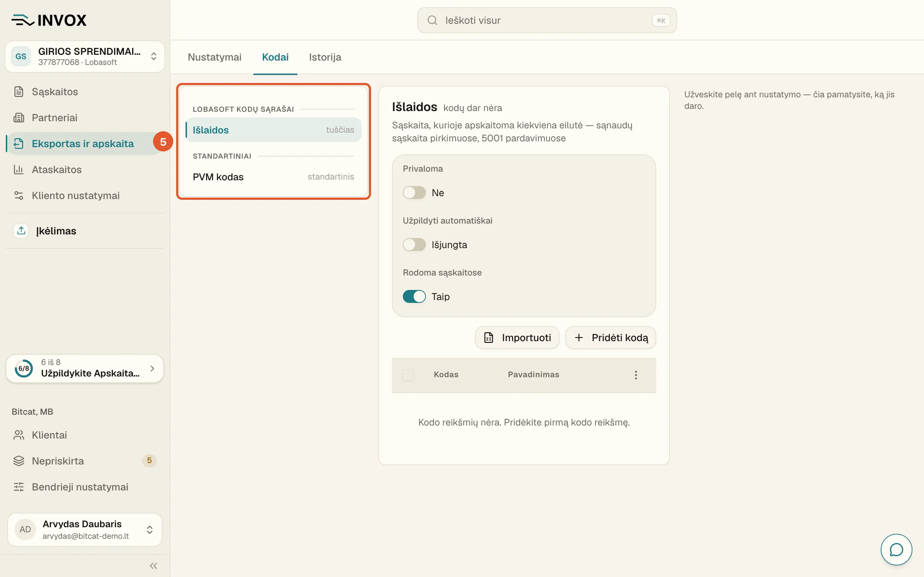This screenshot has width=924, height=577.
Task: Expand the 6 iš 8 onboarding progress card
Action: click(x=85, y=368)
